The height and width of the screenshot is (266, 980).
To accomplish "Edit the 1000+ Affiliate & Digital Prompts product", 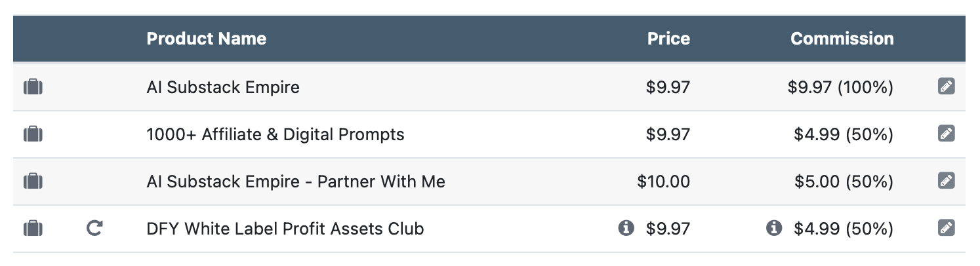I will click(946, 134).
